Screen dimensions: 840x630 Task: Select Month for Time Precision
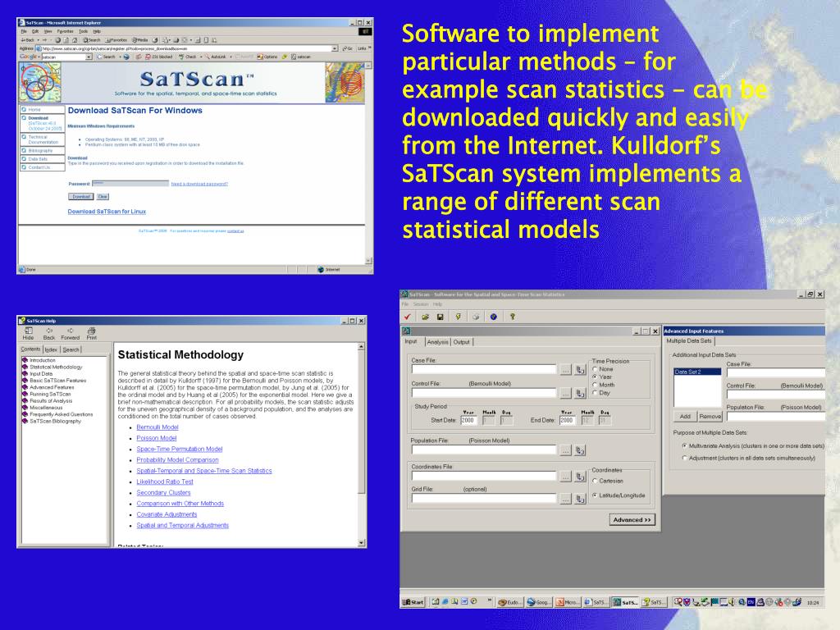click(603, 386)
